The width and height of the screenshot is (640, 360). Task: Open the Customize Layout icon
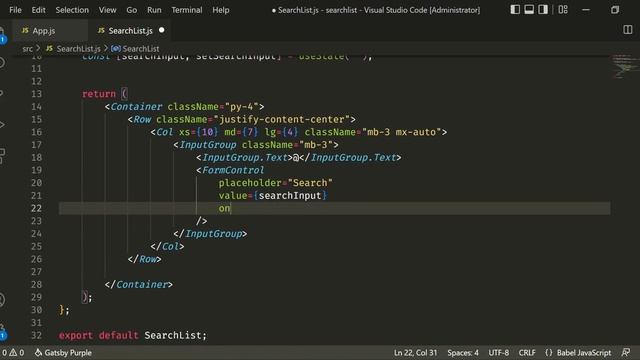[x=563, y=10]
